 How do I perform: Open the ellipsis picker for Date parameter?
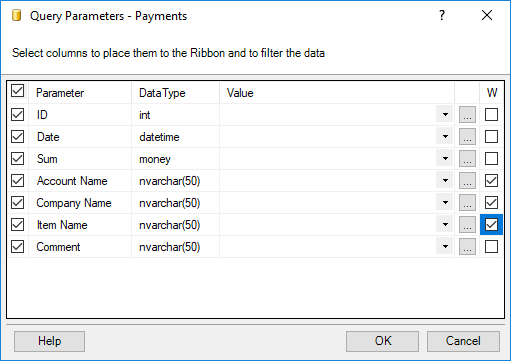(x=467, y=137)
